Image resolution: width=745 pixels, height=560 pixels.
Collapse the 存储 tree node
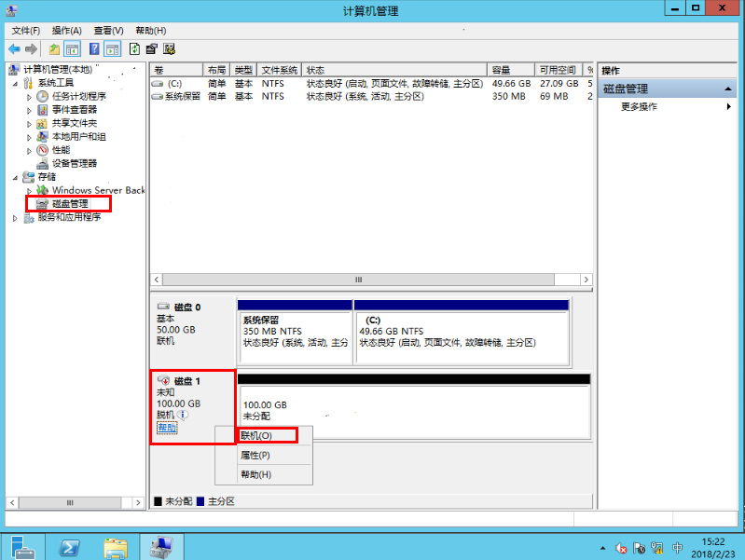tap(15, 177)
